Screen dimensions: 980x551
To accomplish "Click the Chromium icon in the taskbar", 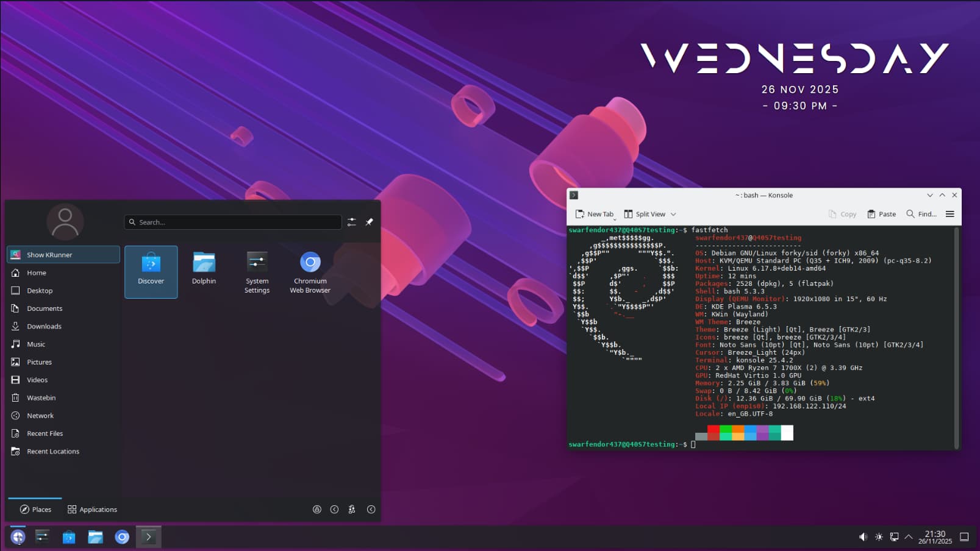I will pyautogui.click(x=122, y=537).
